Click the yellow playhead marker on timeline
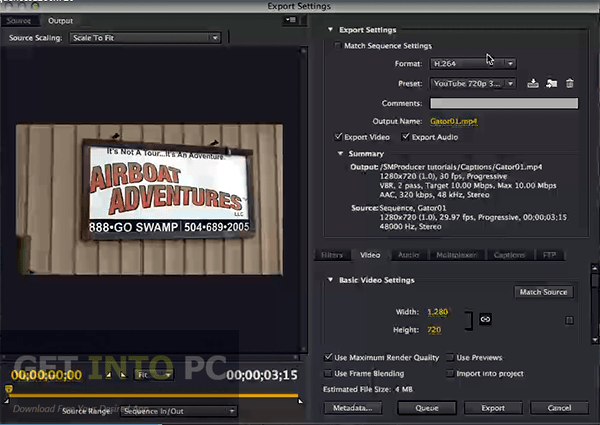Screen dimensions: 600x425 click(8, 389)
